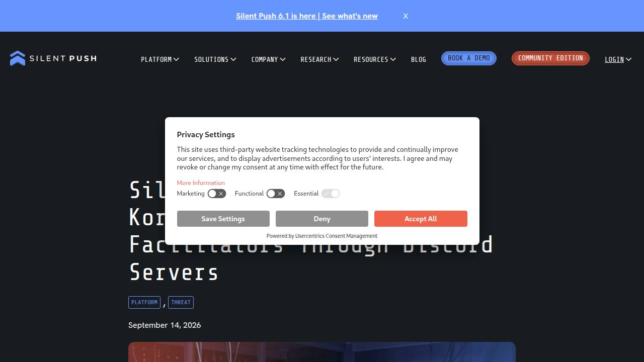Click Save Settings in the privacy dialog

click(223, 219)
